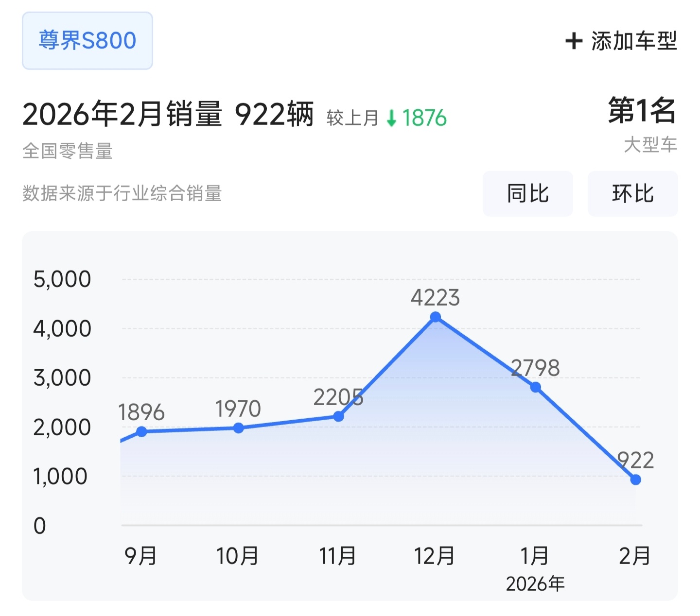Screen dimensions: 700x616
Task: Select the 9月 data point on the chart
Action: click(141, 431)
